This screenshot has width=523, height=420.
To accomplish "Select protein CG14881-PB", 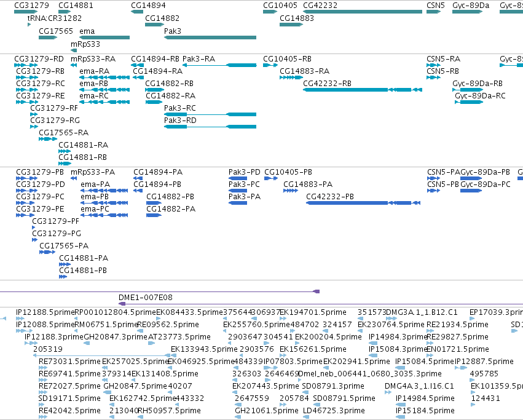I will point(63,277).
